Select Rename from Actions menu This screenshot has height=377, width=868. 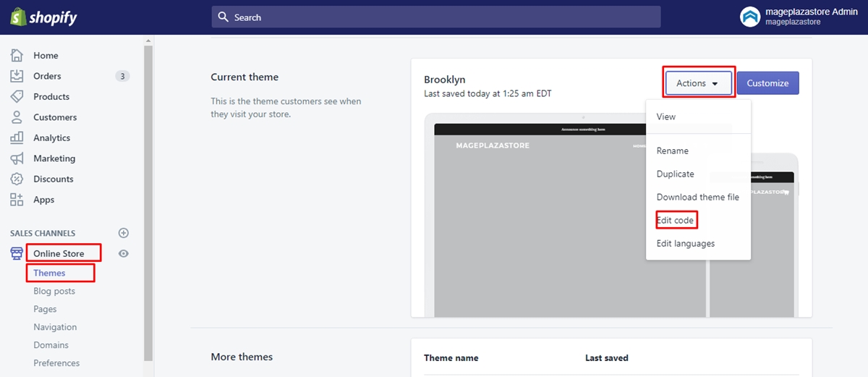(x=673, y=151)
